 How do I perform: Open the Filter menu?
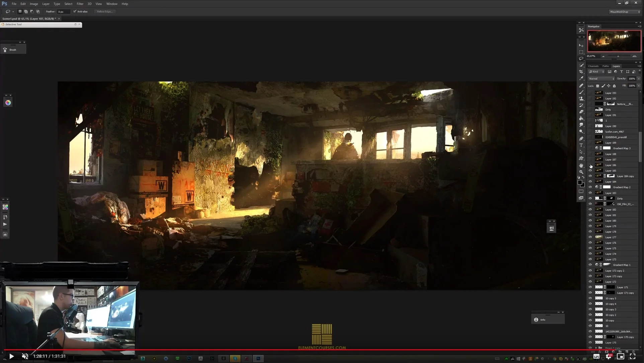click(x=80, y=4)
